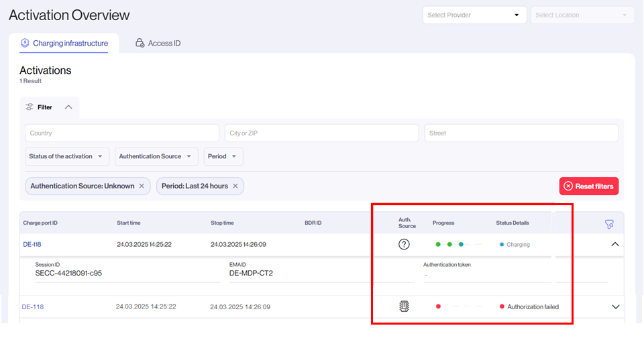Click the Status Details column header
Screen dimensions: 644x338
(x=512, y=223)
